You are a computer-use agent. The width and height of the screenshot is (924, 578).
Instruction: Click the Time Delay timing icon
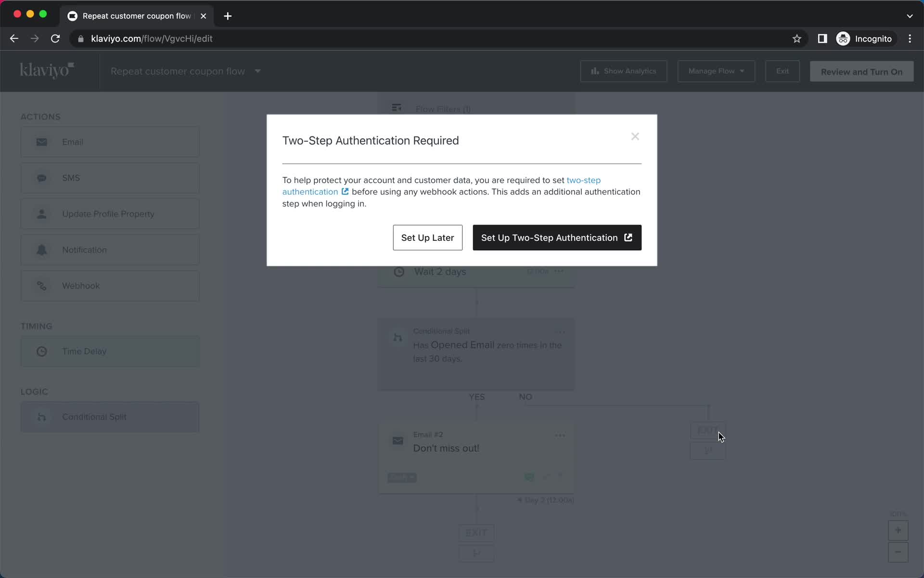(42, 351)
